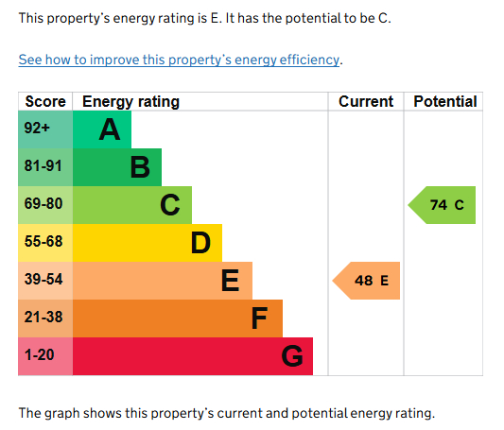The image size is (504, 430).
Task: Select the 55-68 score cell
Action: pos(45,243)
